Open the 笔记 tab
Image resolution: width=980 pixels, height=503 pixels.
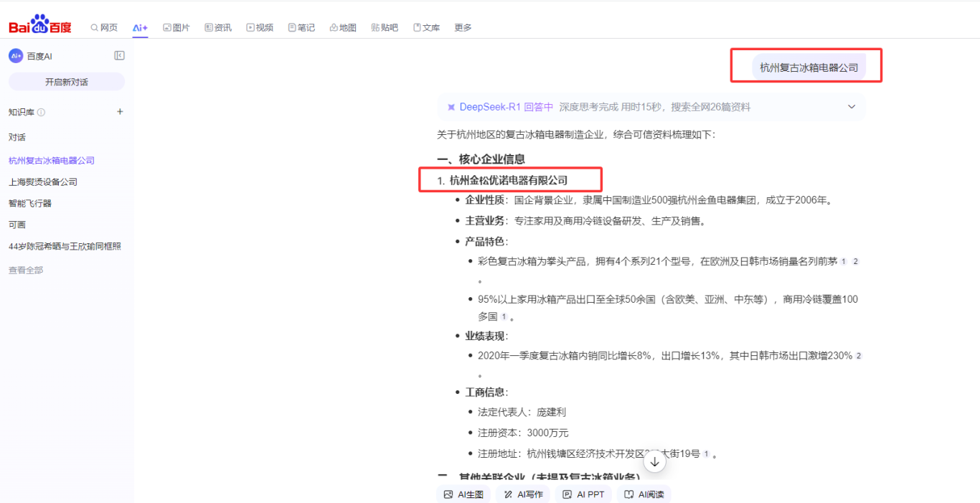tap(301, 27)
